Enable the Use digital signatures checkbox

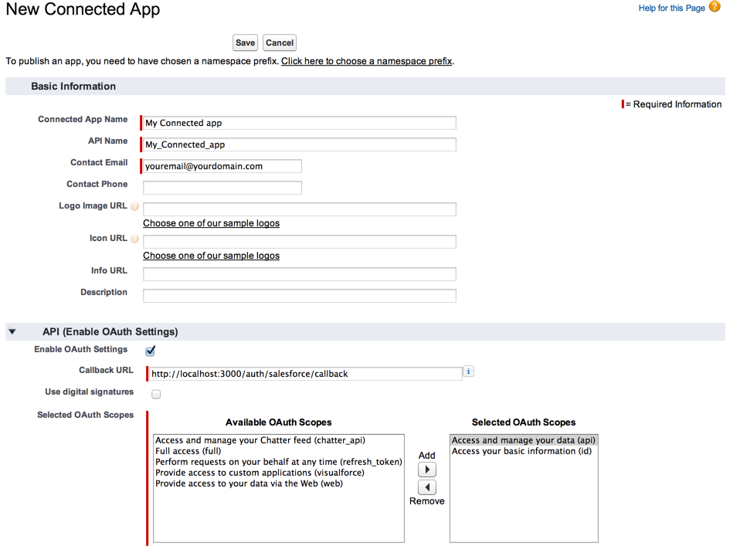[156, 394]
